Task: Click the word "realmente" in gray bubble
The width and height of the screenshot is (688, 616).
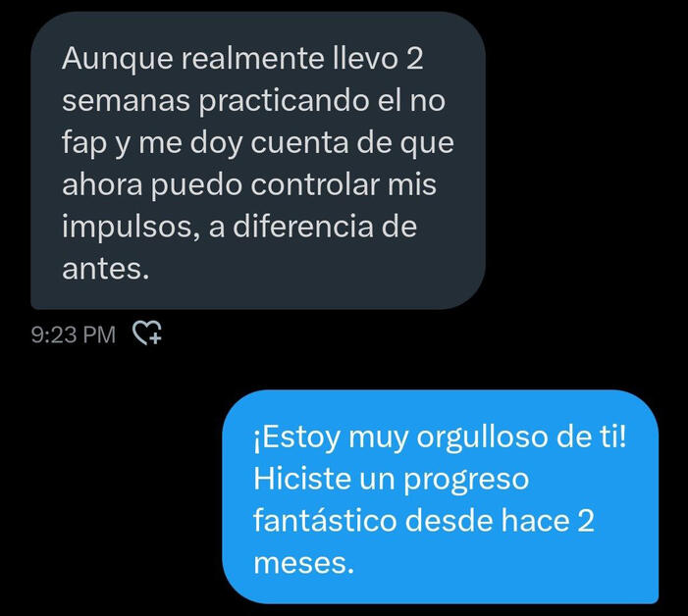Action: pos(253,59)
